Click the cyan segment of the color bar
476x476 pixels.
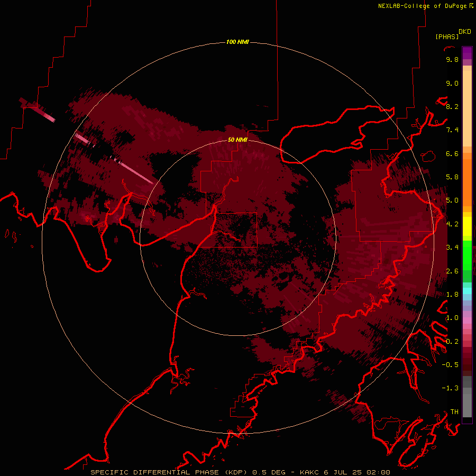467,291
